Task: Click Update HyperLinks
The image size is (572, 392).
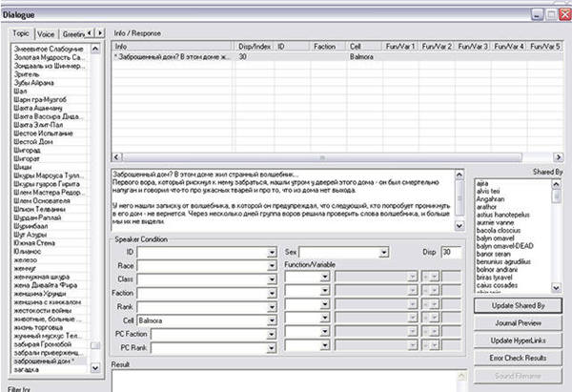Action: point(518,340)
